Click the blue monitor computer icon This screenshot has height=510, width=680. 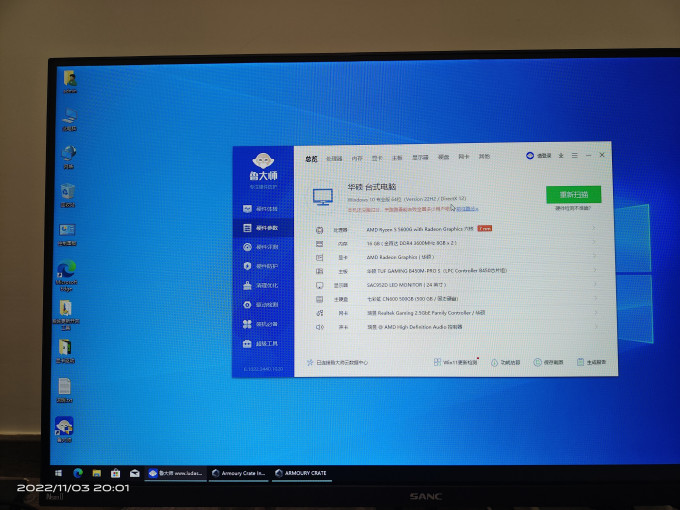click(x=323, y=197)
